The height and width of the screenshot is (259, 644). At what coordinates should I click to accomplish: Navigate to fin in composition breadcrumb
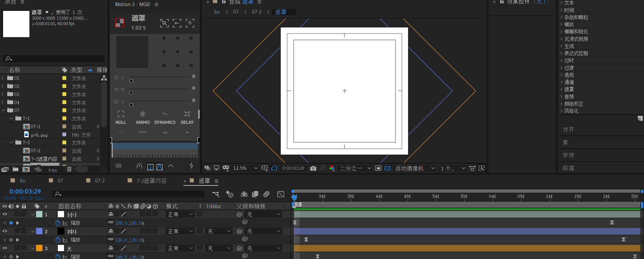(217, 12)
